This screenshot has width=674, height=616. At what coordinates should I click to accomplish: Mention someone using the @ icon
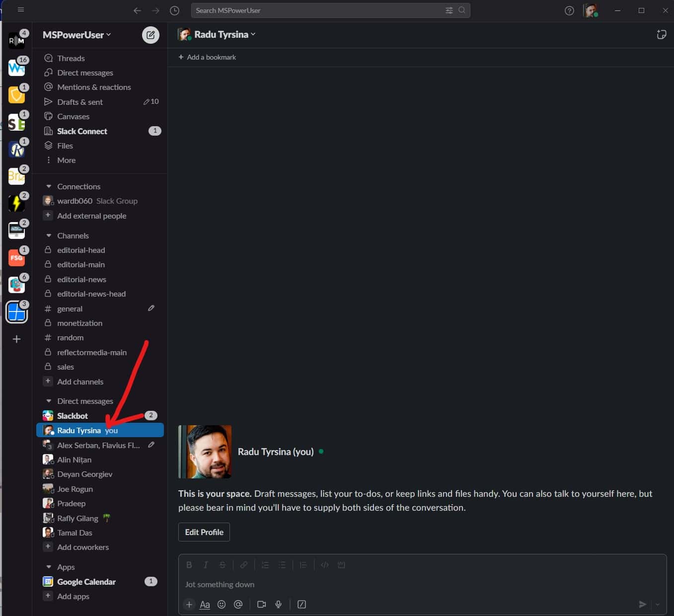238,605
